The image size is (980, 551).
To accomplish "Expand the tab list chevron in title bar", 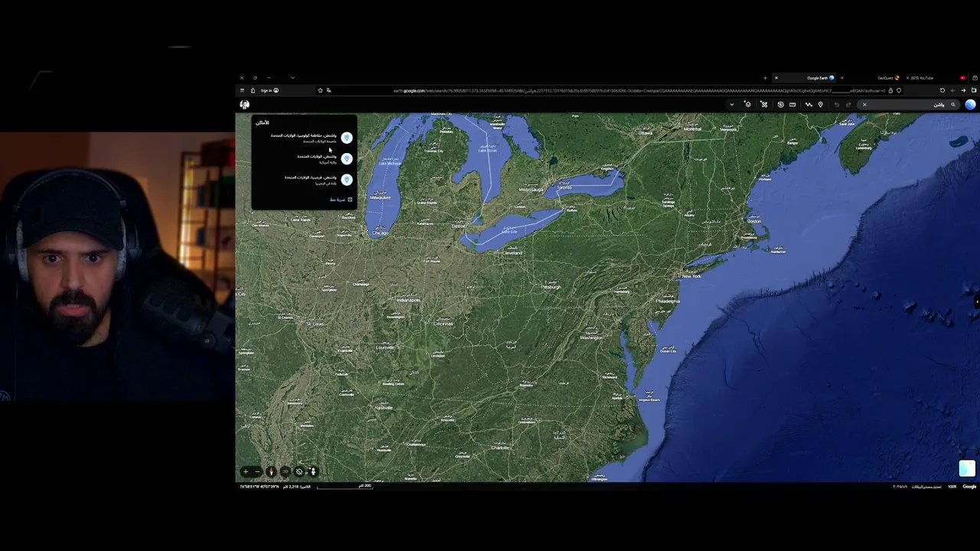I will click(292, 77).
